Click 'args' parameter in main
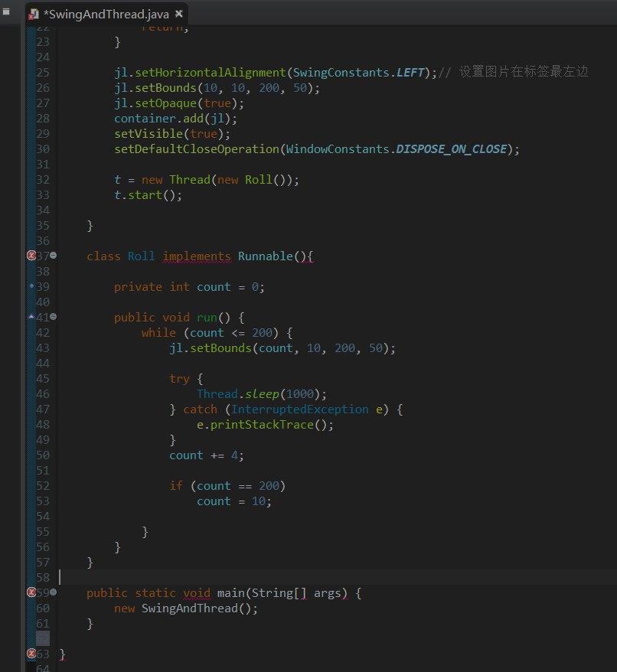This screenshot has height=672, width=617. (328, 593)
